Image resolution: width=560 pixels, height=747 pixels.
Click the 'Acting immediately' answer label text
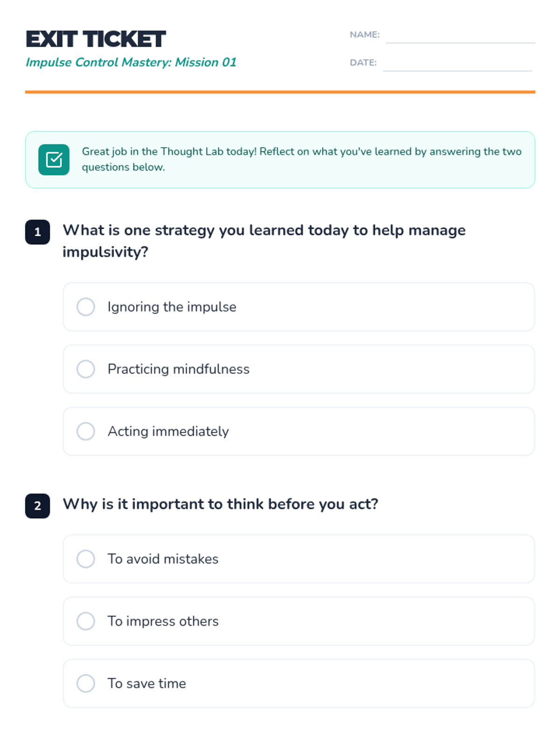point(168,431)
